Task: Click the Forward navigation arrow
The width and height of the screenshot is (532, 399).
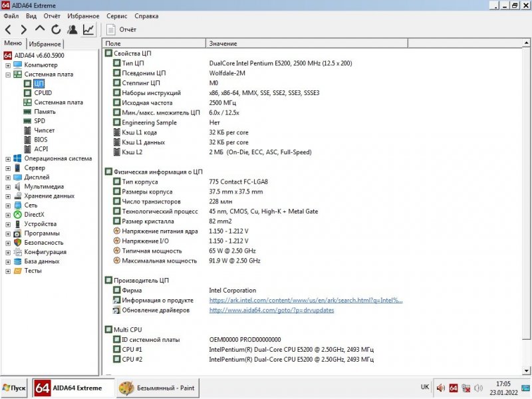Action: tap(24, 30)
